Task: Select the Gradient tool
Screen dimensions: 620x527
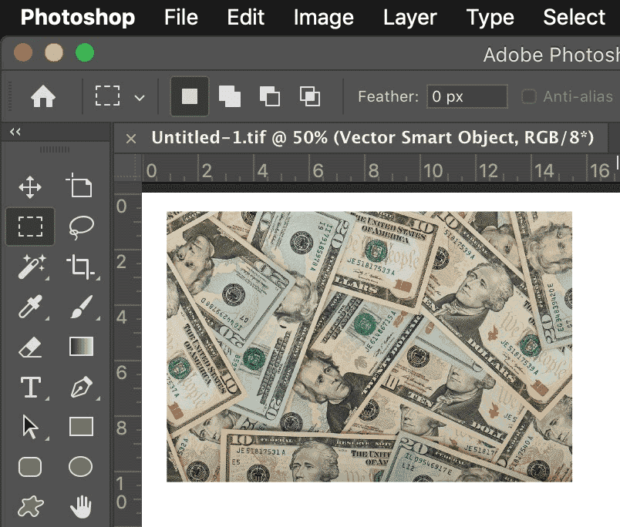Action: click(81, 346)
